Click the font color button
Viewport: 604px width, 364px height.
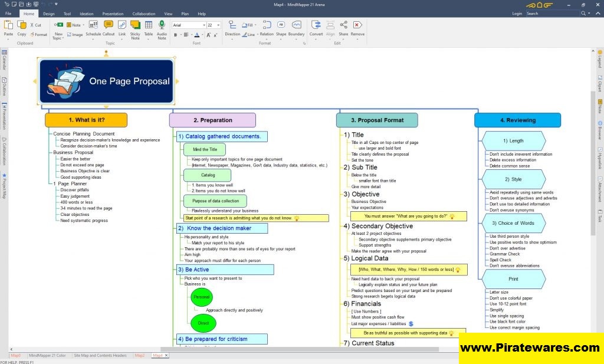(196, 35)
